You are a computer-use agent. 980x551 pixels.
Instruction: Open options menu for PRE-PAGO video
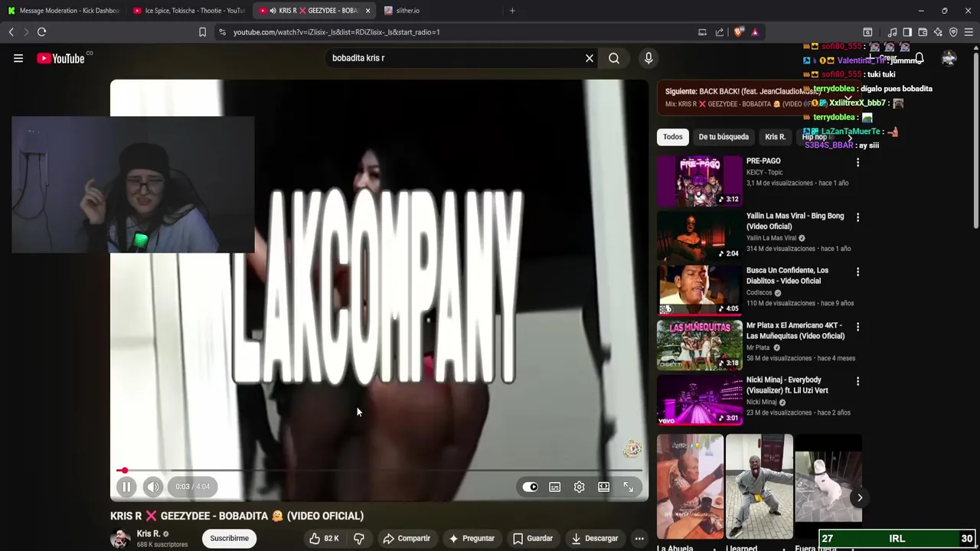coord(857,162)
